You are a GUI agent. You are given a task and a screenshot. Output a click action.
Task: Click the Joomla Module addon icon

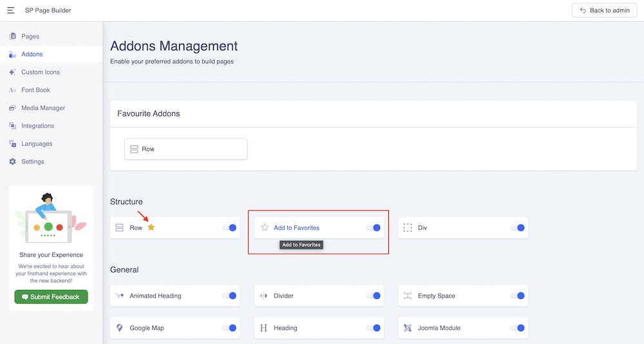tap(408, 328)
